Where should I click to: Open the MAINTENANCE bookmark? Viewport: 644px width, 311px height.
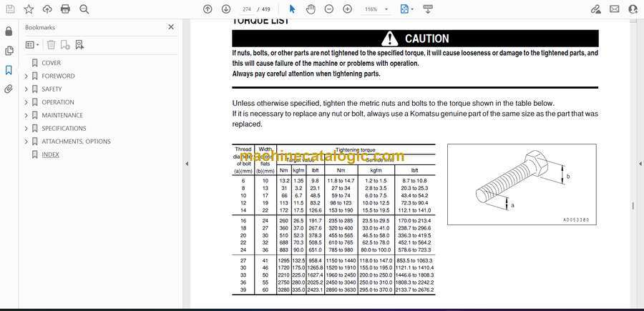click(x=62, y=115)
